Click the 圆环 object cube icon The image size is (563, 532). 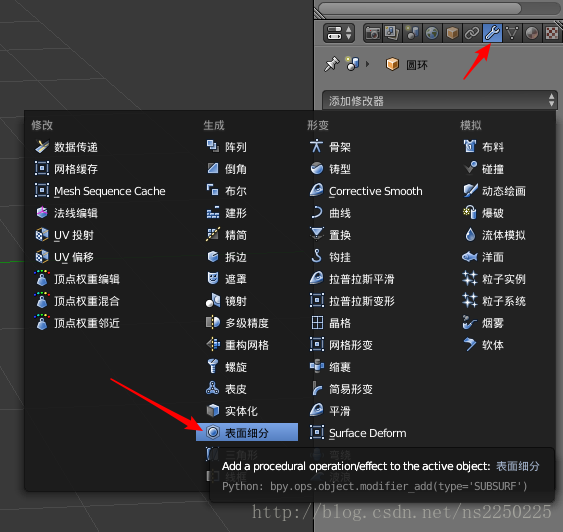(x=392, y=65)
